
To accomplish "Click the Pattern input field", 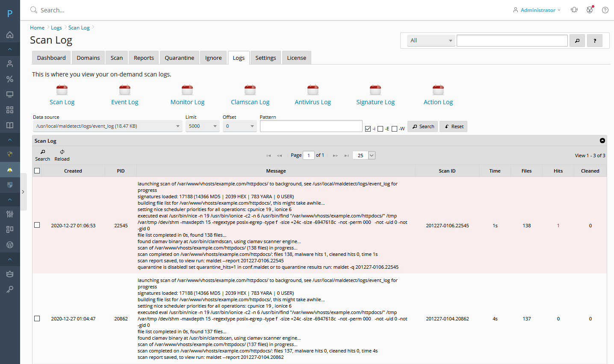I will click(x=311, y=126).
